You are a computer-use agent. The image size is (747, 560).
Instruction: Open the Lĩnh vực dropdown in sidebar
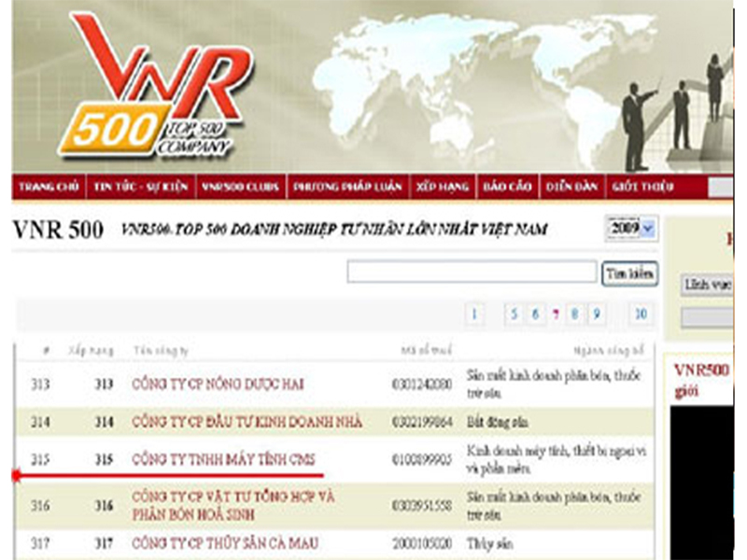point(707,285)
